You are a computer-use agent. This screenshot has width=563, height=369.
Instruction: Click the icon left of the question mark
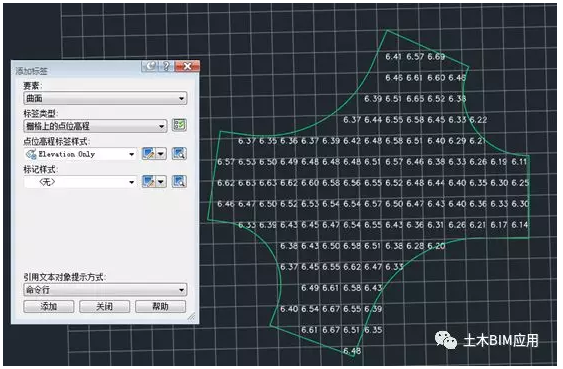pyautogui.click(x=150, y=66)
